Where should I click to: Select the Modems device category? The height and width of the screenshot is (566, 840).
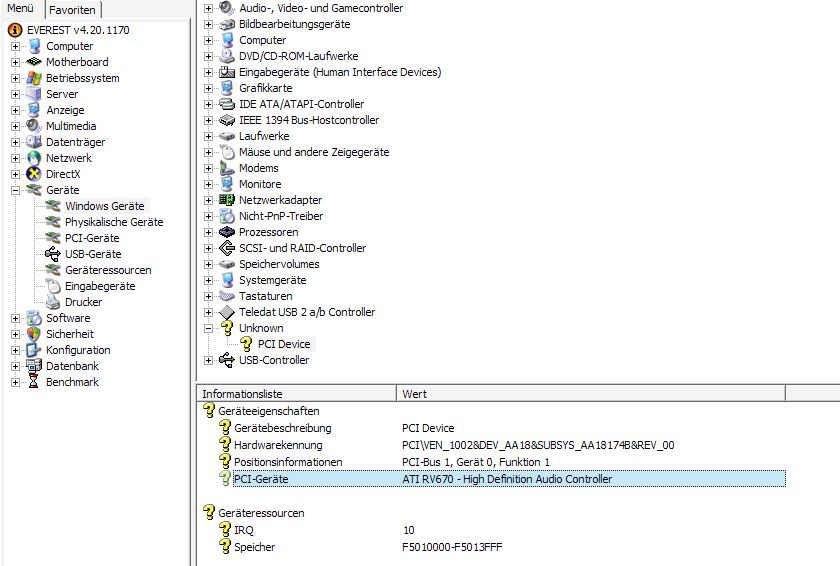click(x=259, y=168)
